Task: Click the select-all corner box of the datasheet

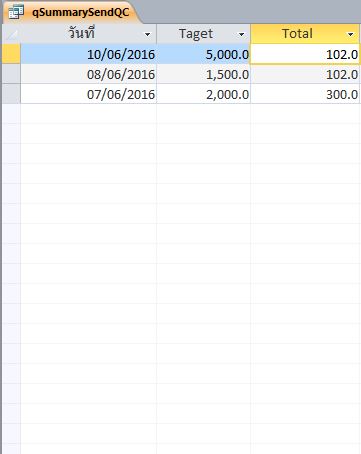Action: [11, 34]
